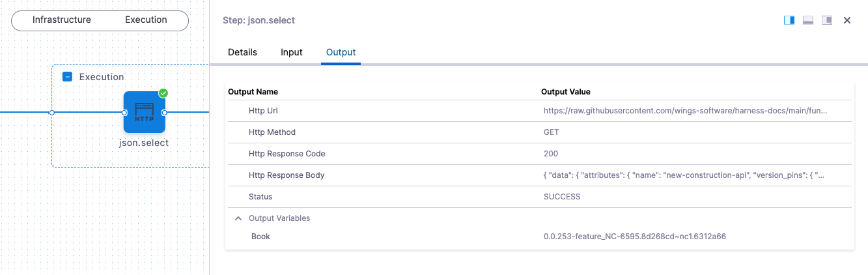868x275 pixels.
Task: Open the Details tab
Action: [x=242, y=52]
